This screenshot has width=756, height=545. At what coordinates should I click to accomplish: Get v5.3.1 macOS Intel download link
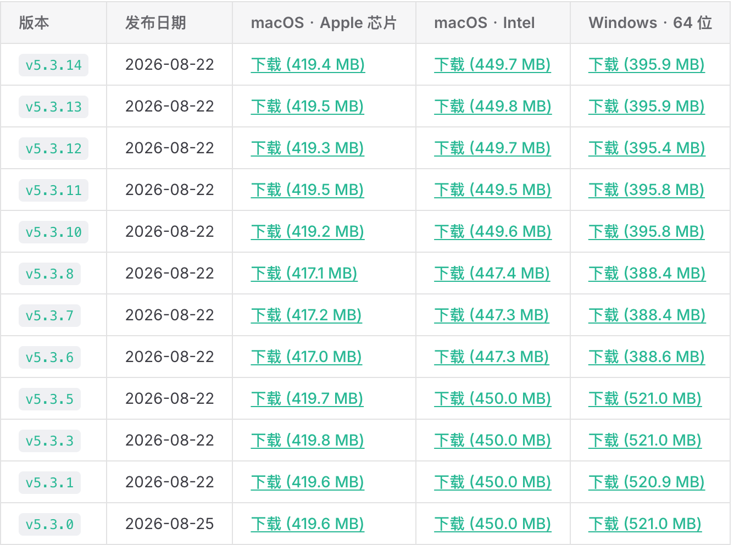tap(493, 482)
